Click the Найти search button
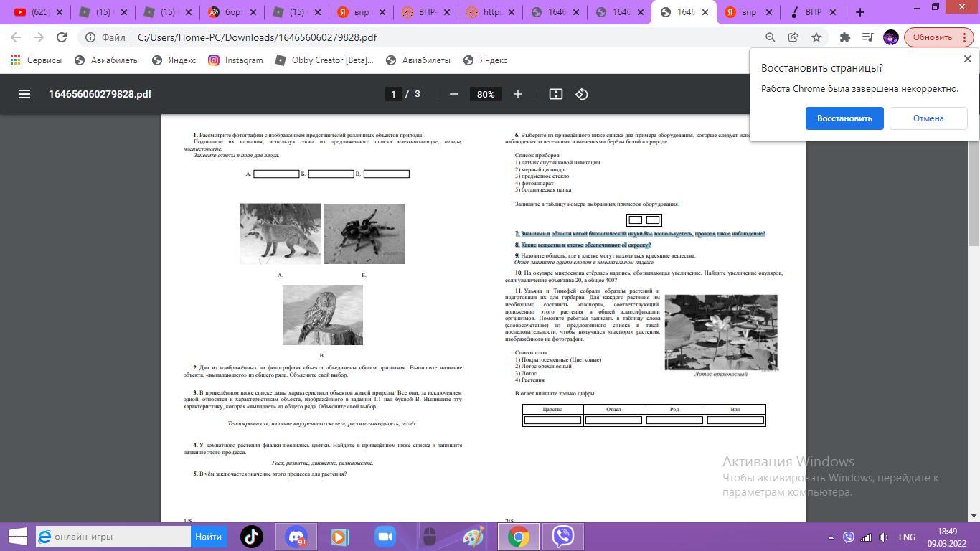 coord(208,537)
